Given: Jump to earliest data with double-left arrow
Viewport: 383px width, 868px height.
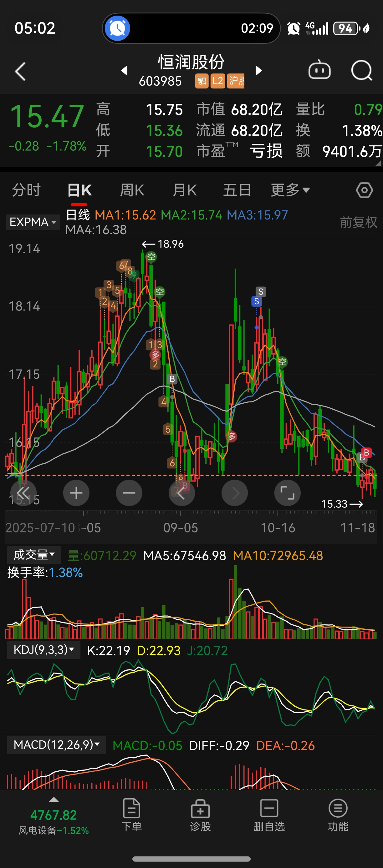Looking at the screenshot, I should (23, 493).
